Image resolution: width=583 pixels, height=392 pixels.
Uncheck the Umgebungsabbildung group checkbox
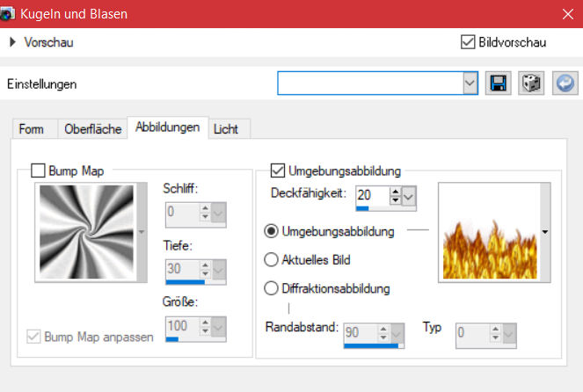[278, 171]
